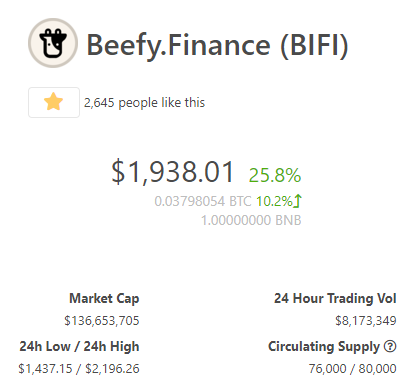This screenshot has width=402, height=383.
Task: Click the Market Cap label
Action: (104, 298)
